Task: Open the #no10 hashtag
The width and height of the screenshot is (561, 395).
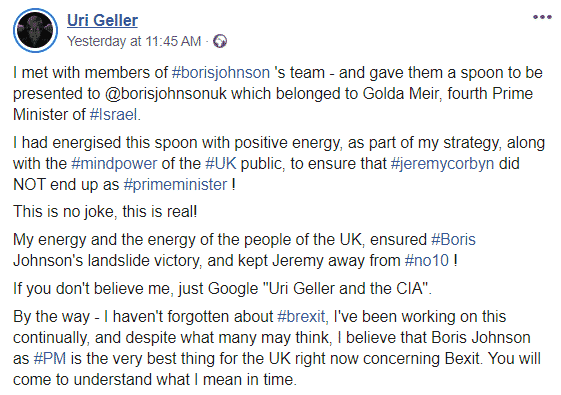Action: click(426, 260)
